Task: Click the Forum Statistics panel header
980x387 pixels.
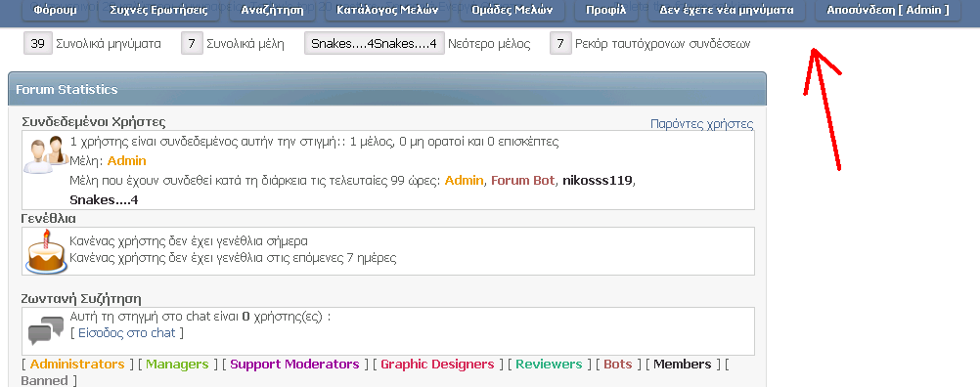Action: 387,89
